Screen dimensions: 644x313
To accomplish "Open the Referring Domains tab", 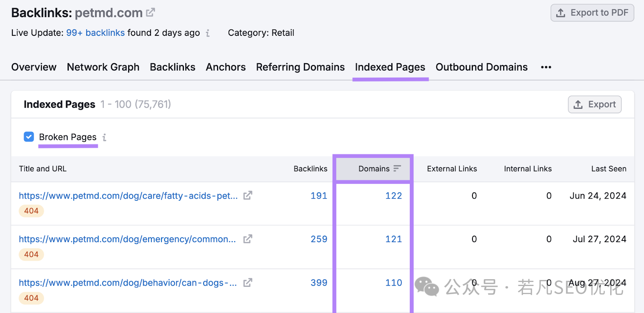I will [300, 67].
